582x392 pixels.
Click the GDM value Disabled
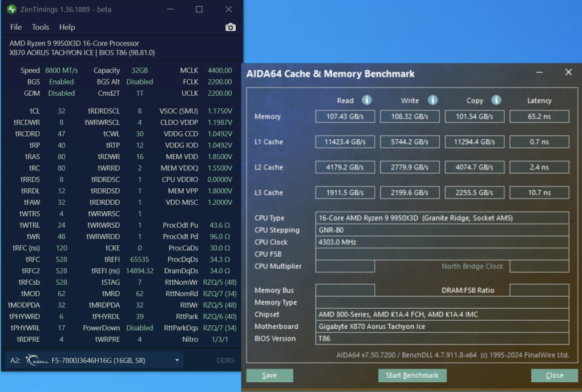[61, 93]
